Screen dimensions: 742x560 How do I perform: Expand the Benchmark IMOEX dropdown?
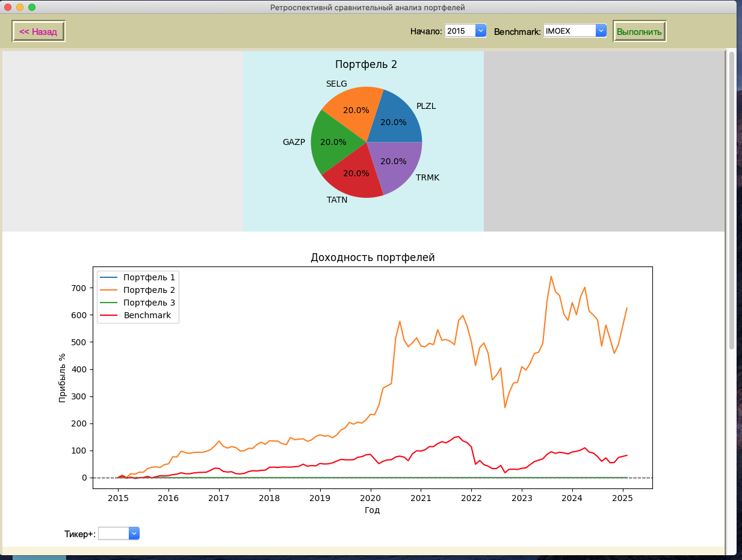tap(575, 31)
